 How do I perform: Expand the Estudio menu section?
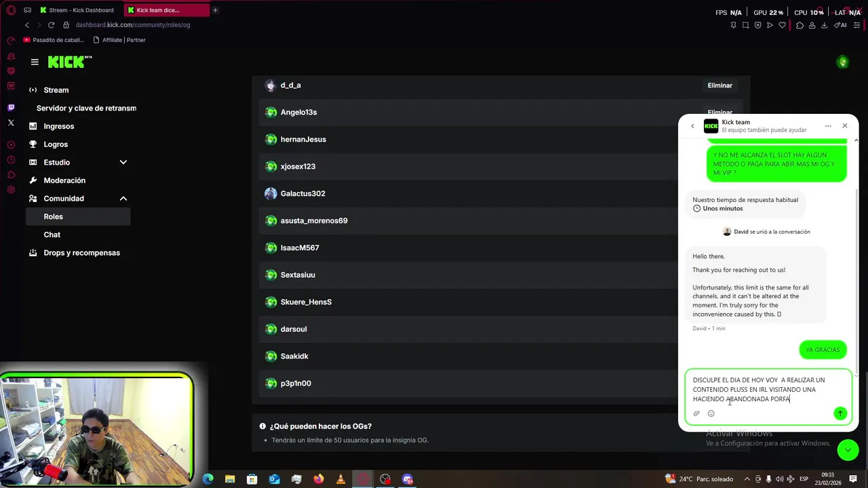[123, 163]
